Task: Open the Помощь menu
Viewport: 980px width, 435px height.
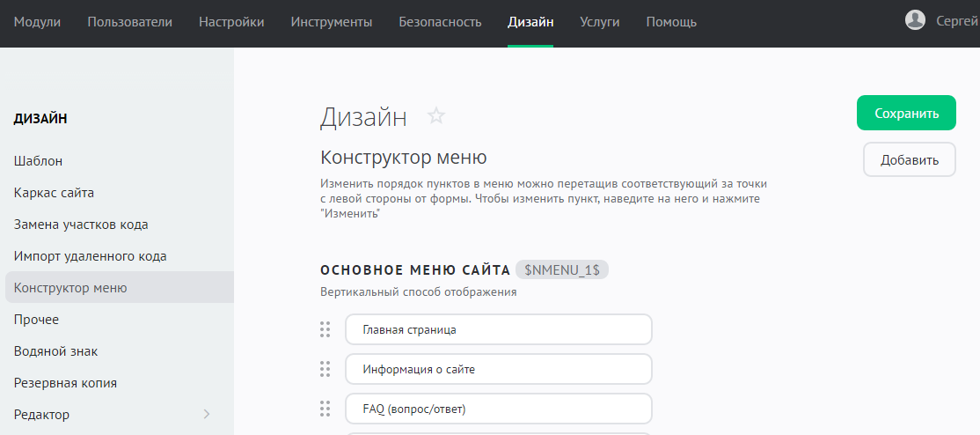Action: pos(671,22)
